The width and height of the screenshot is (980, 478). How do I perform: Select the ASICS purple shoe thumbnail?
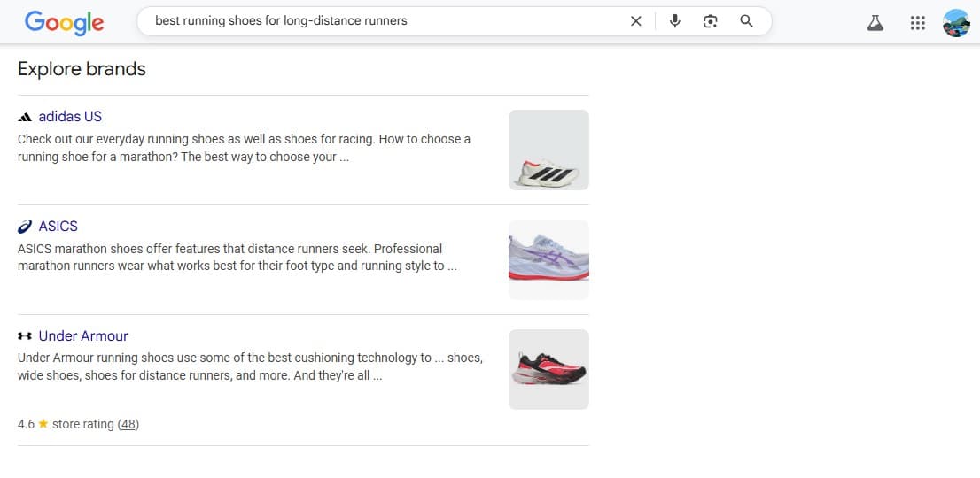coord(548,259)
